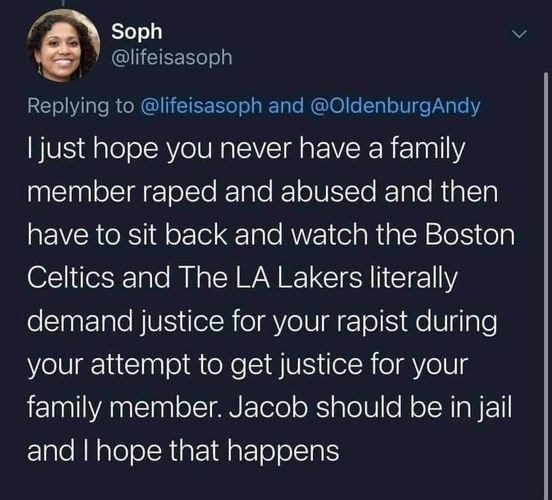Click the word 'literally' in the tweet
The width and height of the screenshot is (552, 500).
(x=413, y=279)
